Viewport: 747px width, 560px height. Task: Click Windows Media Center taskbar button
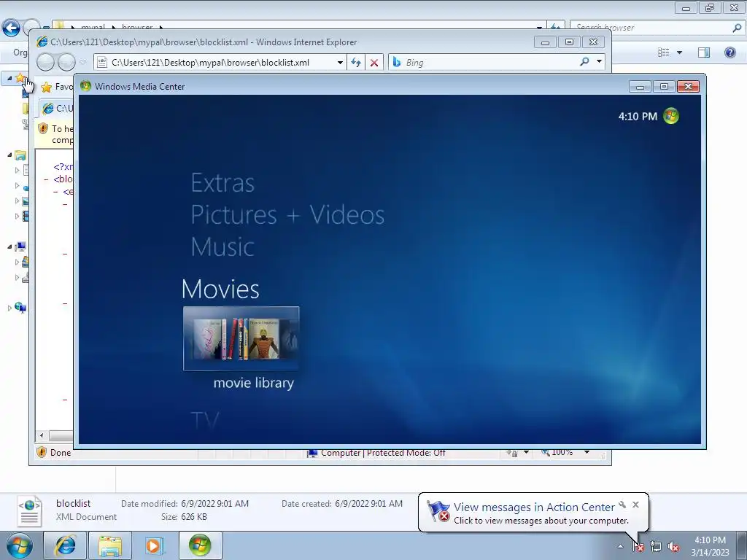click(200, 545)
